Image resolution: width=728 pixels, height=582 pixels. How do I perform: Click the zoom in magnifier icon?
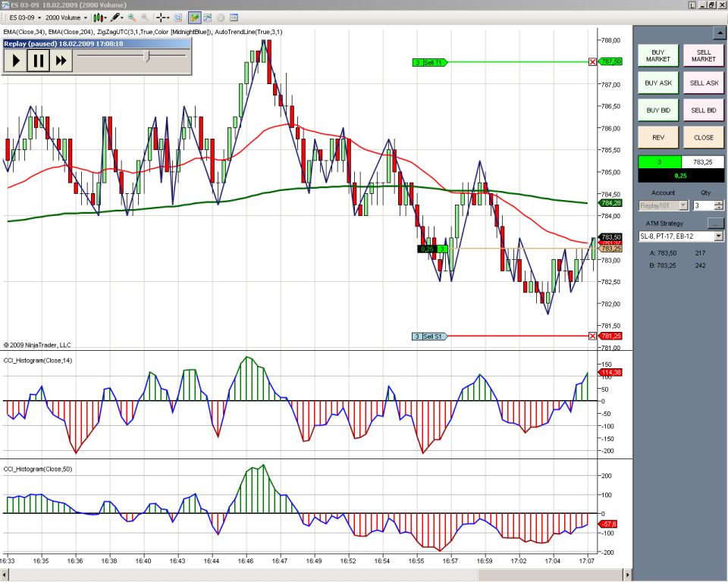[x=132, y=17]
